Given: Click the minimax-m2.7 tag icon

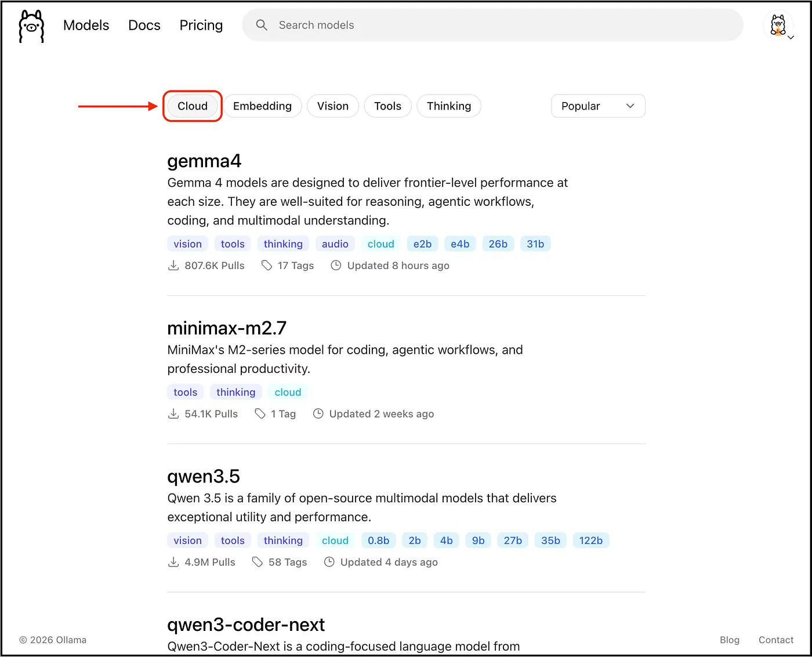Looking at the screenshot, I should click(260, 414).
